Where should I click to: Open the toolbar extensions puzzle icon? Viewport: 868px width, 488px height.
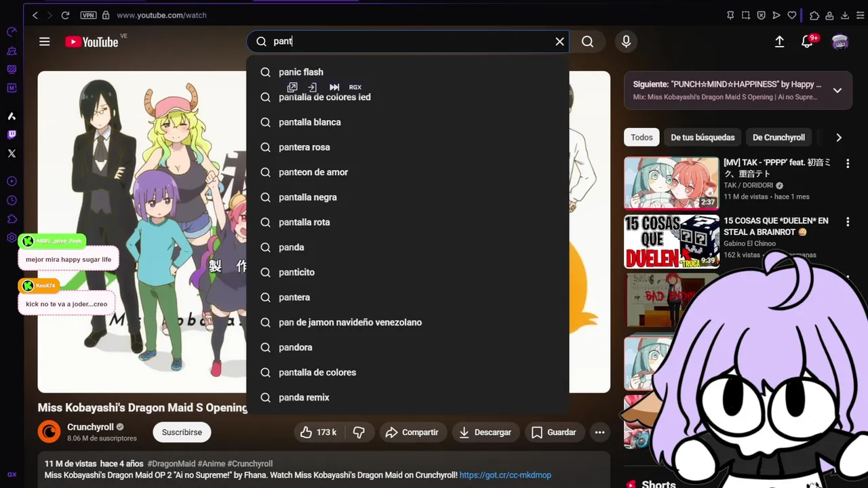coord(814,15)
